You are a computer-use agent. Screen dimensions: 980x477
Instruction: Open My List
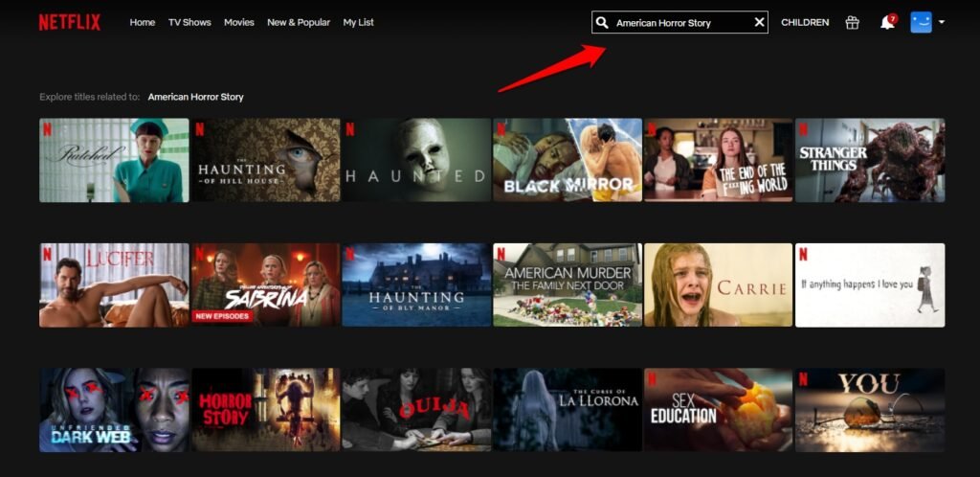click(x=359, y=22)
